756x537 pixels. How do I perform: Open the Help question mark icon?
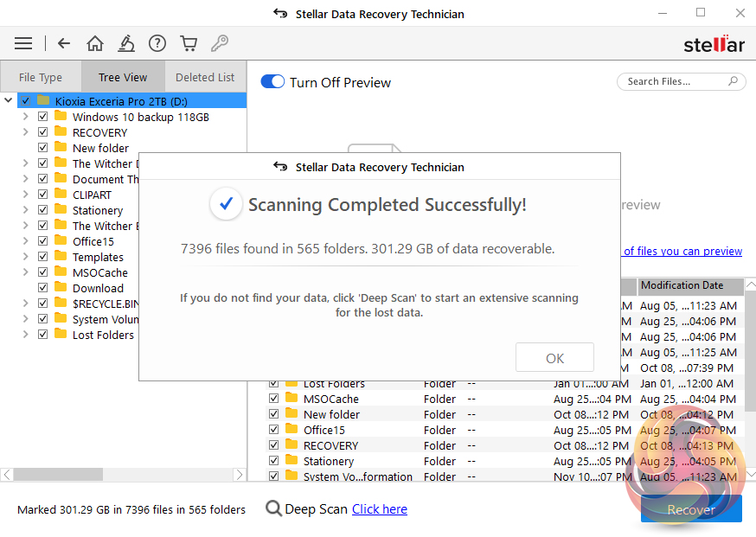157,44
